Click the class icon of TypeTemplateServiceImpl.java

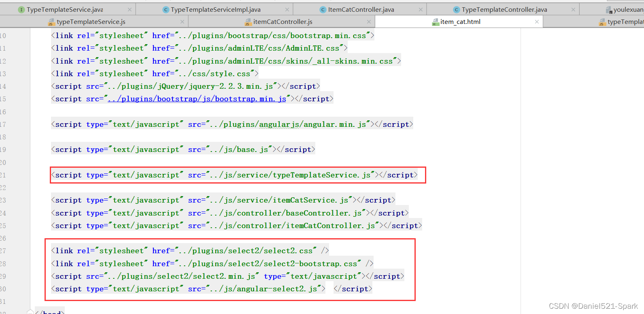[166, 9]
